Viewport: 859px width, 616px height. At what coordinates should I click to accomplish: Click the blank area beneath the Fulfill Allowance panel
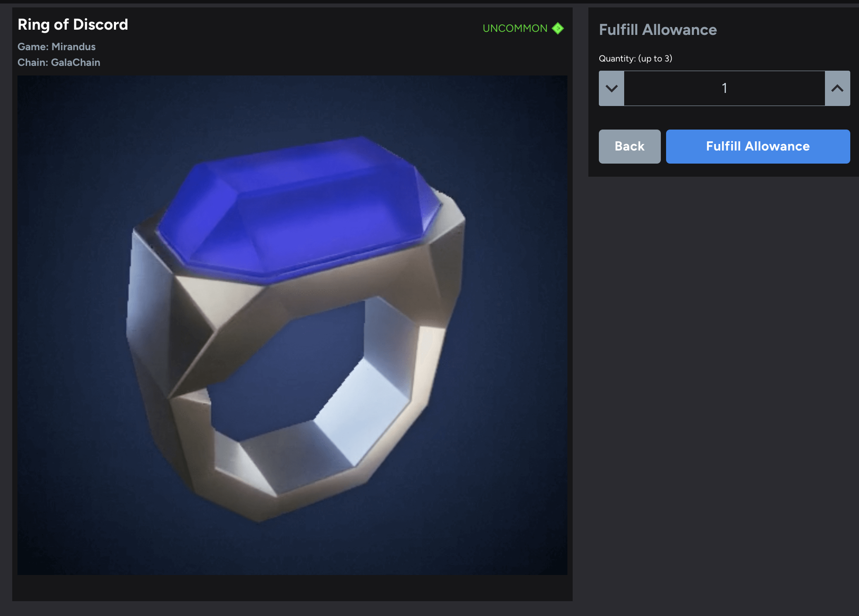(723, 349)
